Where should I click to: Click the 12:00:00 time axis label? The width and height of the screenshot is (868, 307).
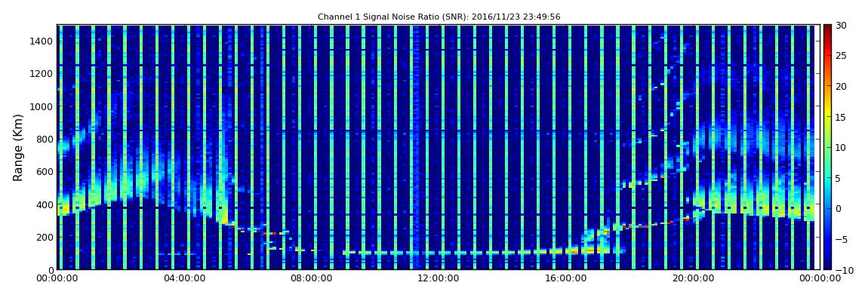pos(439,279)
